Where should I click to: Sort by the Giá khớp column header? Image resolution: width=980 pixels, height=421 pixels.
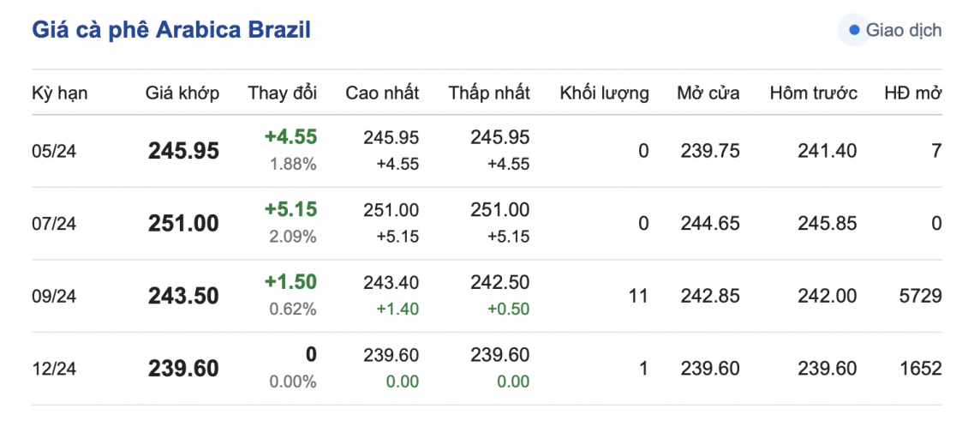point(182,93)
